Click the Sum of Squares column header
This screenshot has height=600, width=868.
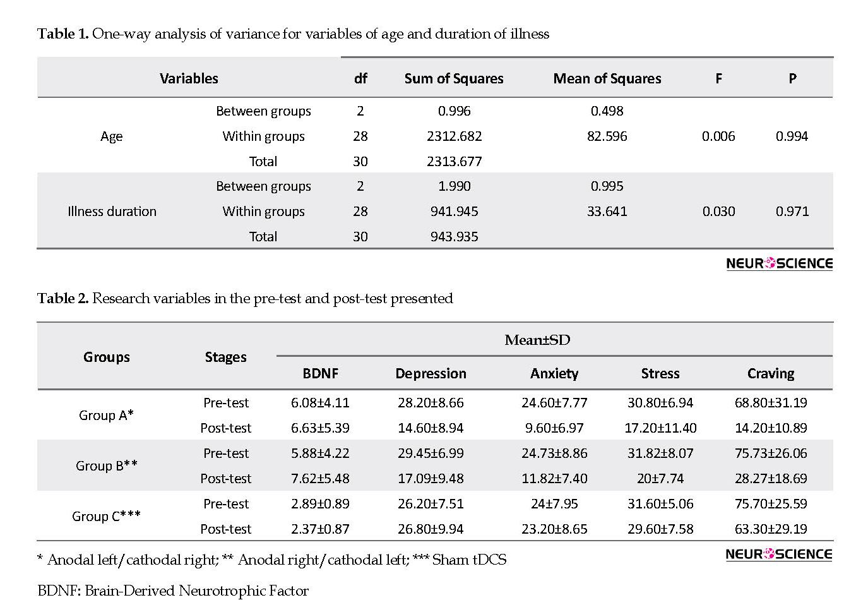[x=454, y=78]
